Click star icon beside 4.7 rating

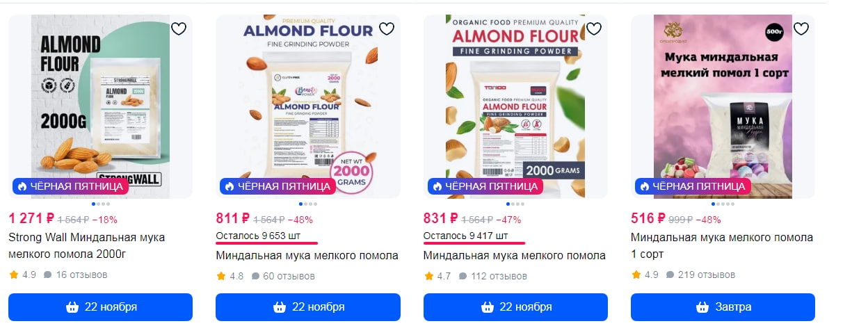click(x=428, y=275)
